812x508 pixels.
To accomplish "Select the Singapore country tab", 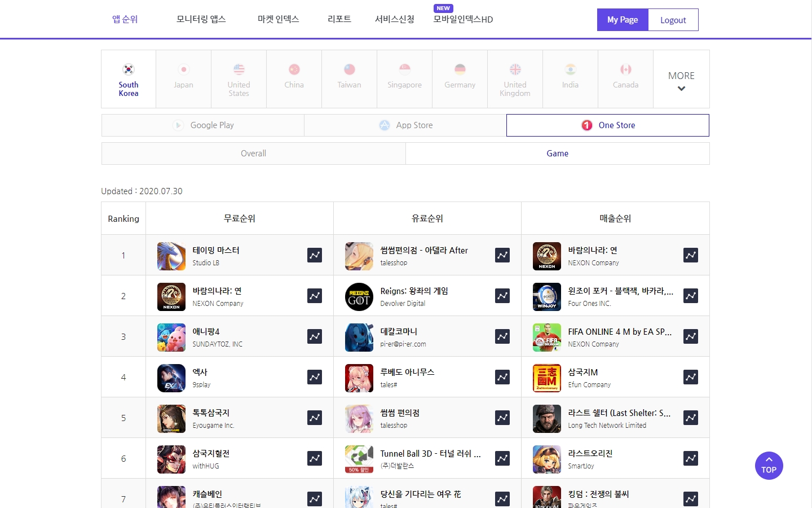I will pos(404,79).
